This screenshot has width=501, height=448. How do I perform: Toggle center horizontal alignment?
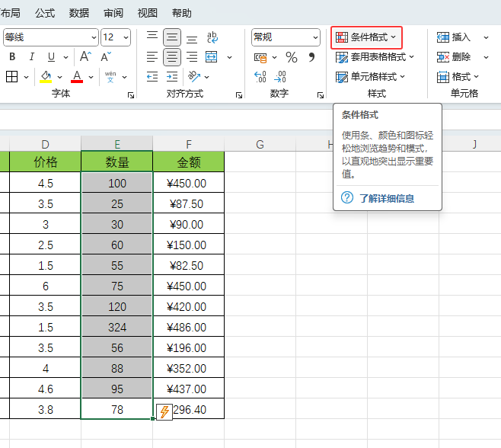pyautogui.click(x=172, y=57)
